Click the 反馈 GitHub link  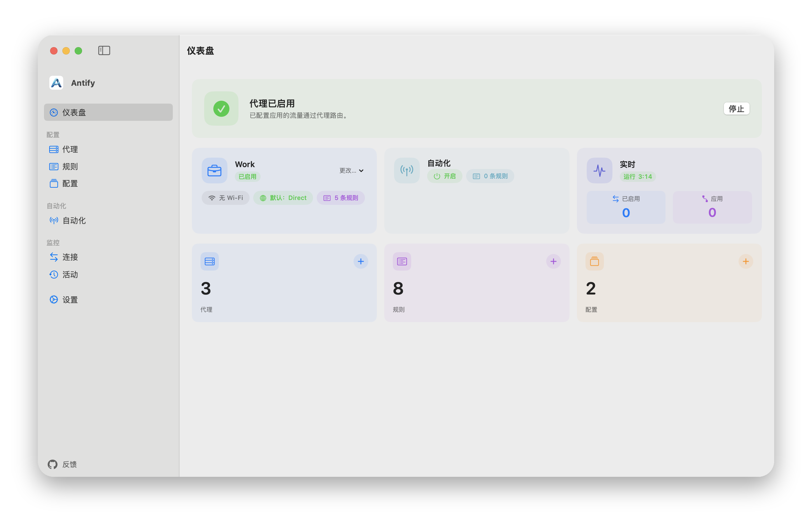62,464
